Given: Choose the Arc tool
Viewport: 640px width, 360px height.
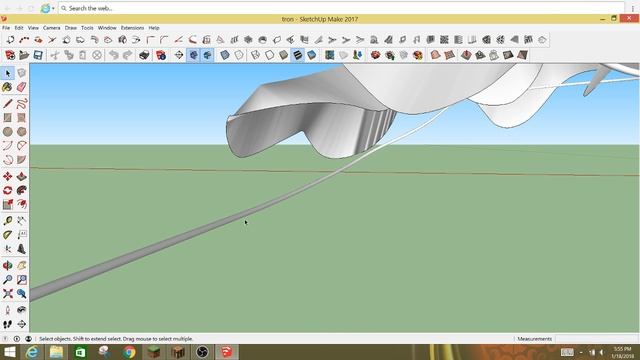Looking at the screenshot, I should (8, 146).
